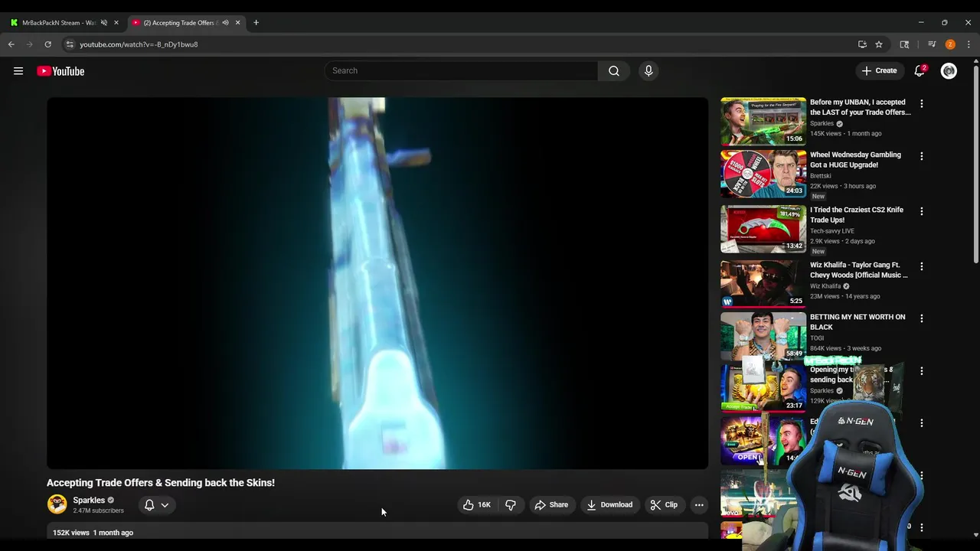Image resolution: width=980 pixels, height=551 pixels.
Task: Click the video player area
Action: (377, 283)
